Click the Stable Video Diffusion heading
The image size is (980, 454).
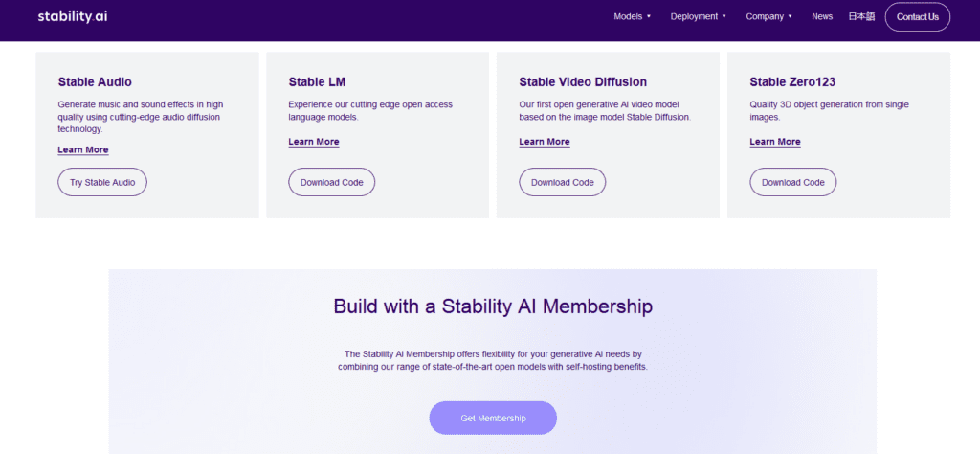583,82
